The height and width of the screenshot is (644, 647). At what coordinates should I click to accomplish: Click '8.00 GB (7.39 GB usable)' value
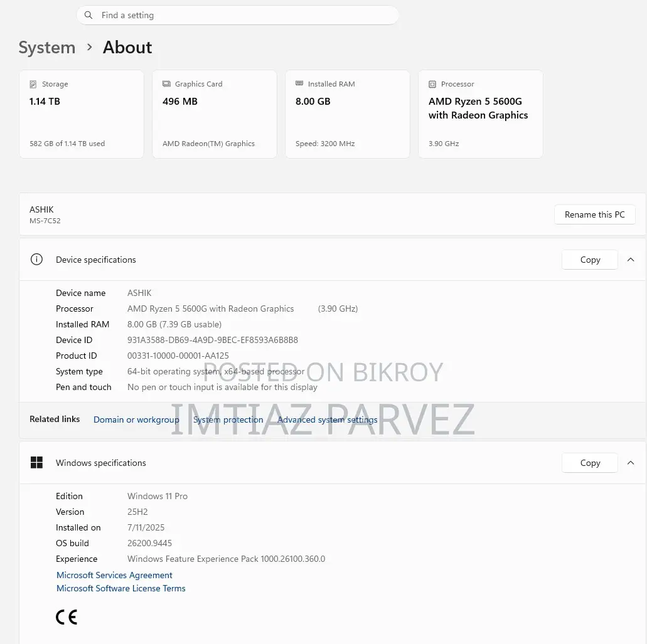coord(174,324)
